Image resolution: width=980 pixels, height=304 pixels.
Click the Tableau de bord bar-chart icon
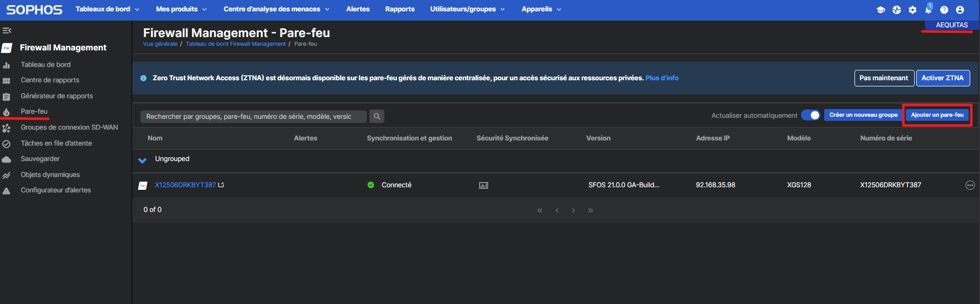[x=6, y=65]
